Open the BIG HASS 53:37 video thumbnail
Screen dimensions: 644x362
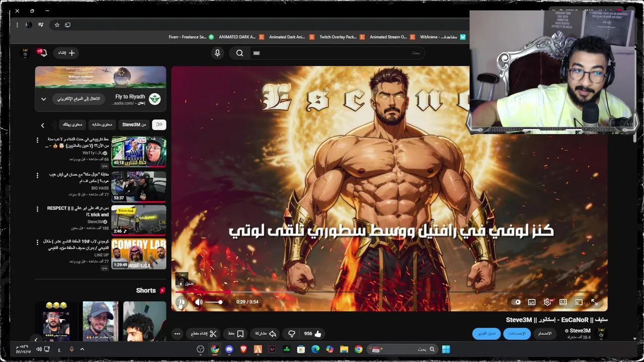(139, 186)
